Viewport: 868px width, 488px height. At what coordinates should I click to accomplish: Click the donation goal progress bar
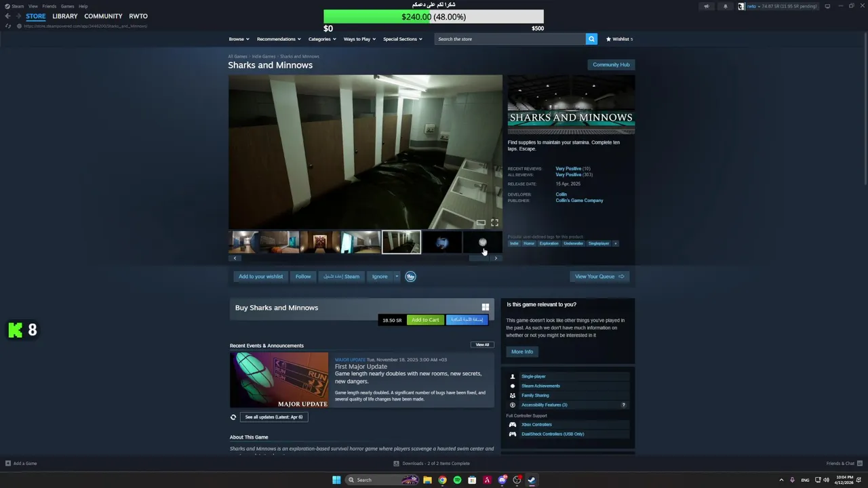[433, 17]
